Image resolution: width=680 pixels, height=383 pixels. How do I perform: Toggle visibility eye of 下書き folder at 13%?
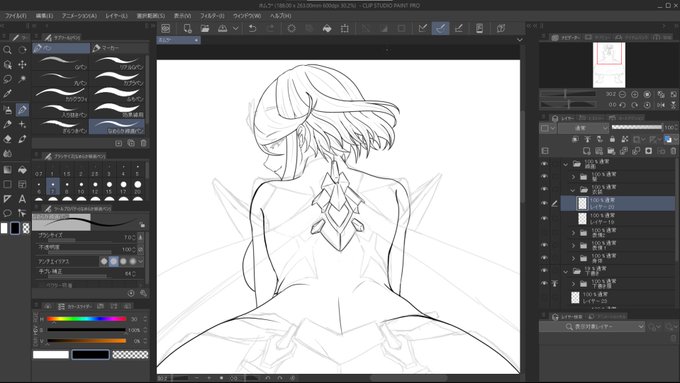click(x=544, y=271)
